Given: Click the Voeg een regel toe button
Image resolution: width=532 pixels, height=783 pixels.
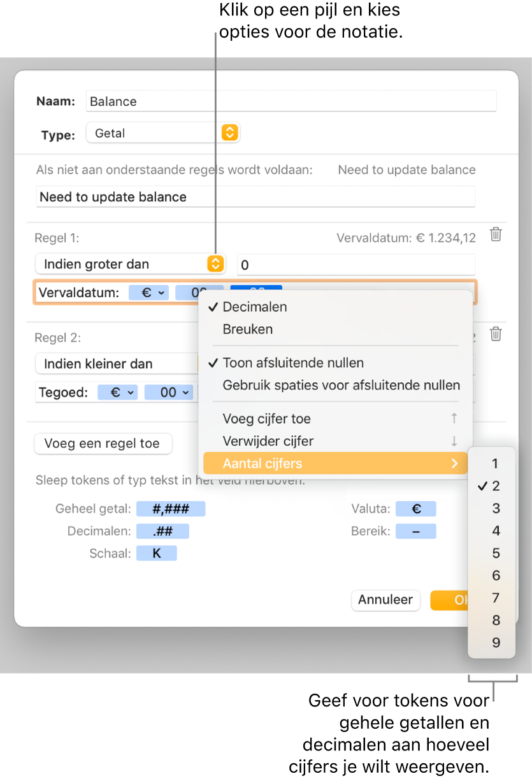Looking at the screenshot, I should [x=103, y=443].
